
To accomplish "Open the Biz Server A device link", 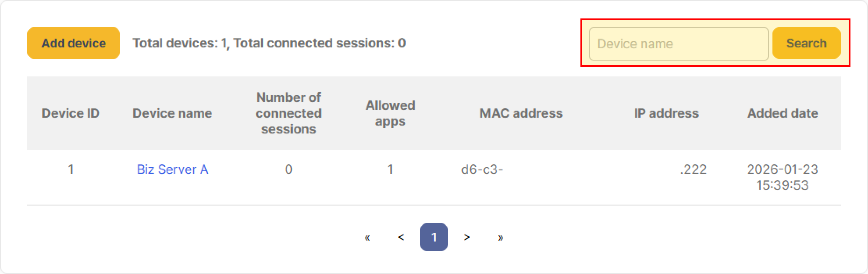I will point(172,169).
